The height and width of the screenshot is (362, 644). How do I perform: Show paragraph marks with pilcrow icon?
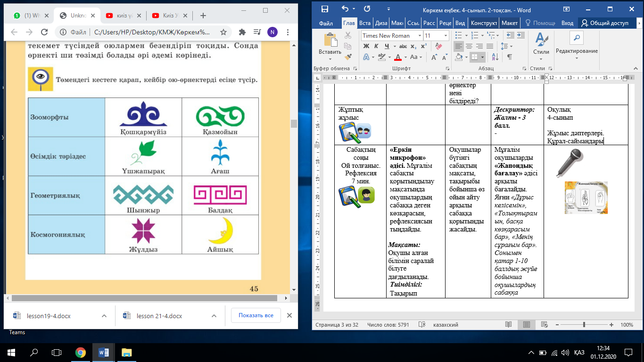(x=509, y=57)
